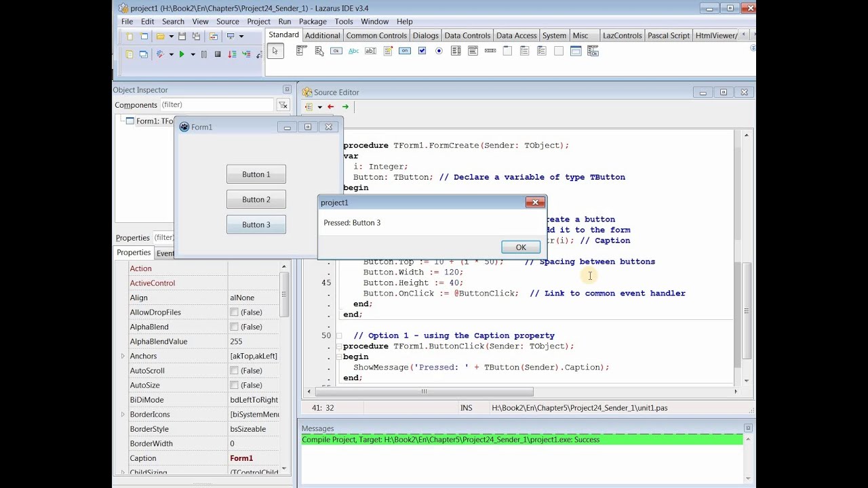The image size is (868, 488).
Task: Click the View Units toolbar icon
Action: (130, 54)
